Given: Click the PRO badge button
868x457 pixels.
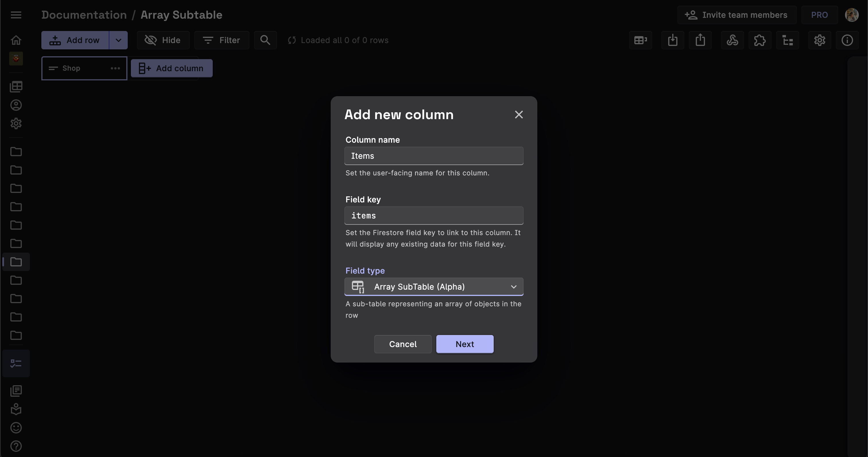Looking at the screenshot, I should pos(819,15).
